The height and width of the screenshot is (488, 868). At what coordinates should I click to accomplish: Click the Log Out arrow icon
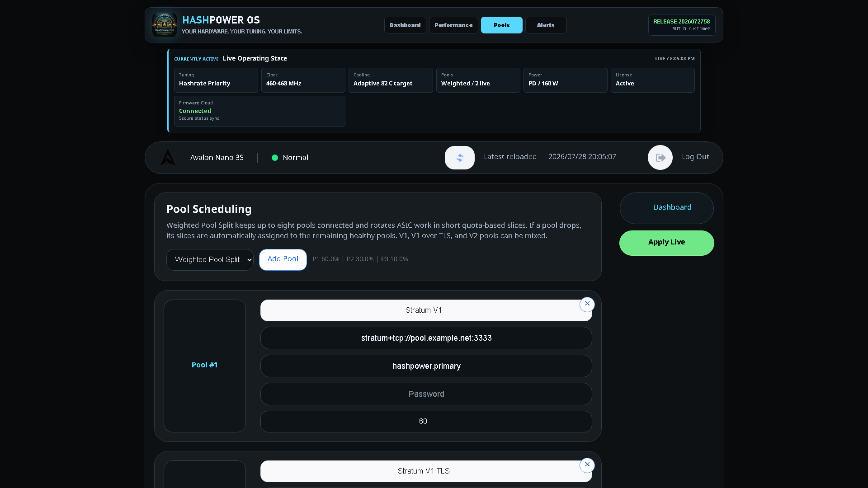[x=660, y=157]
